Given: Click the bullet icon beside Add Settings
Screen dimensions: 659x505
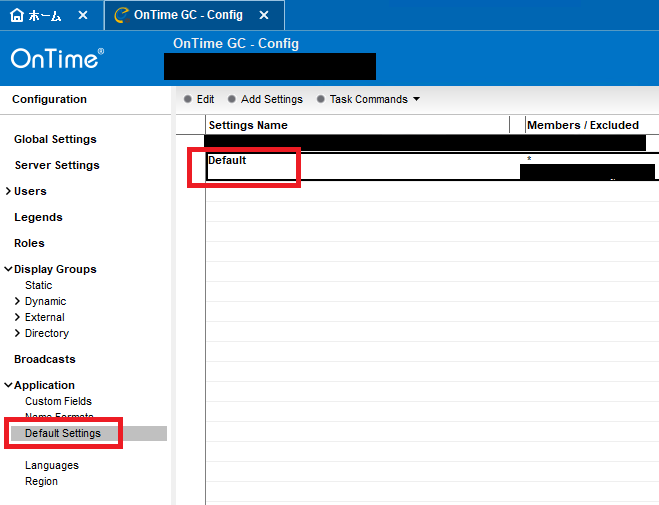Looking at the screenshot, I should (x=232, y=99).
